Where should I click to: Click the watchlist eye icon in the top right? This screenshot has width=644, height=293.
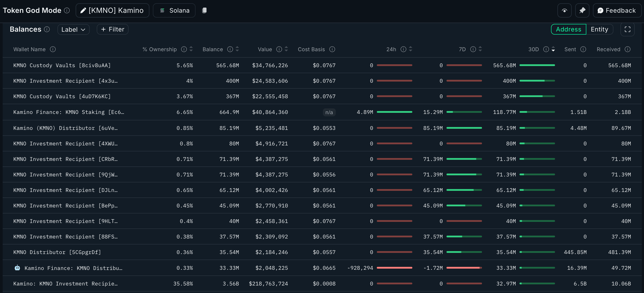(x=565, y=10)
